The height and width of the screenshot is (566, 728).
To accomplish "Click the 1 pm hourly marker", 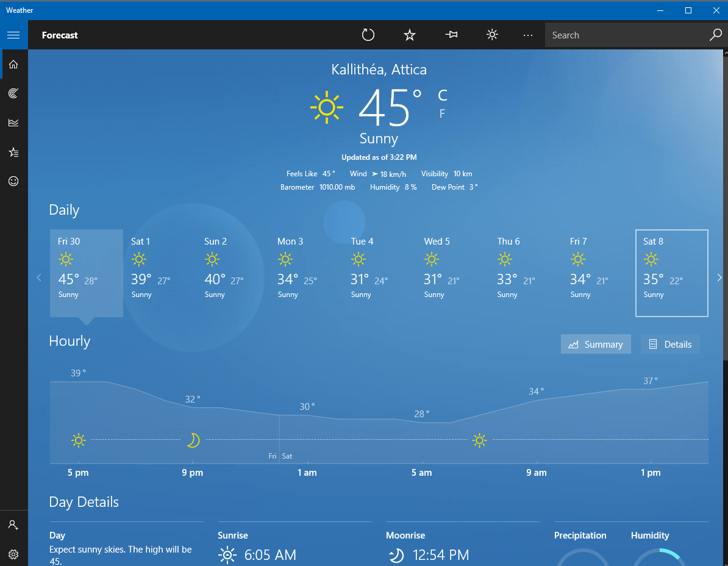I will tap(651, 473).
